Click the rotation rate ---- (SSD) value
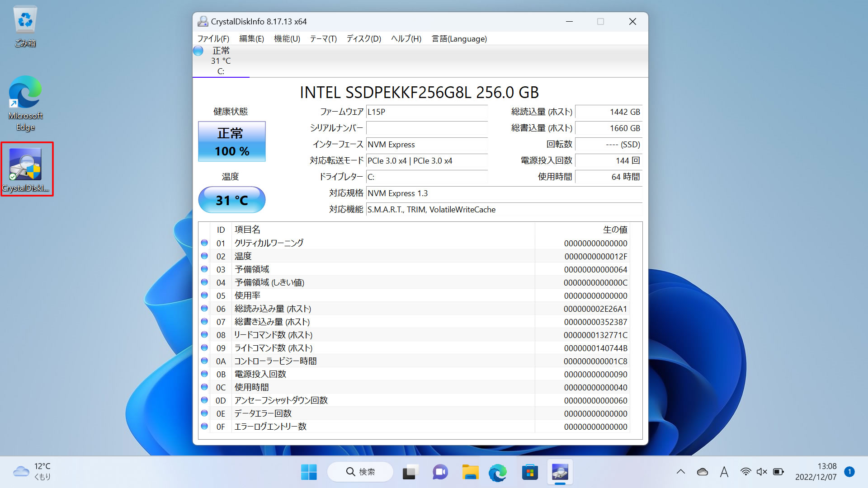Image resolution: width=868 pixels, height=488 pixels. coord(609,145)
